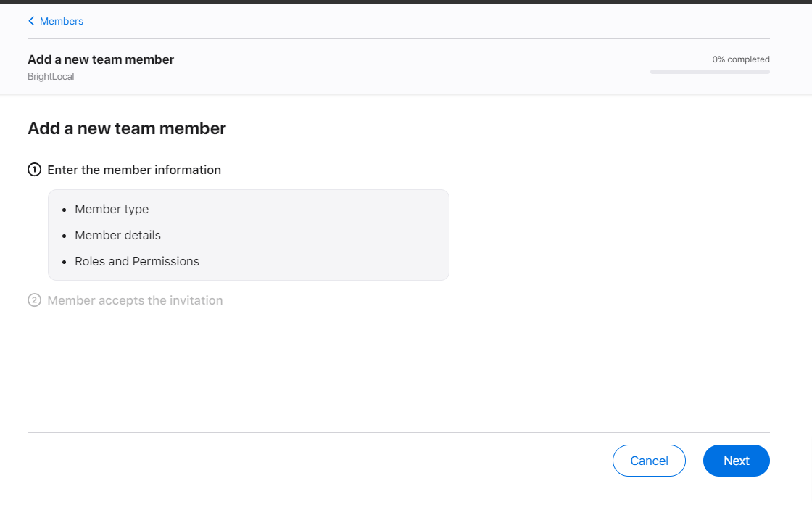
Task: Click the step 1 circled number icon
Action: point(34,170)
